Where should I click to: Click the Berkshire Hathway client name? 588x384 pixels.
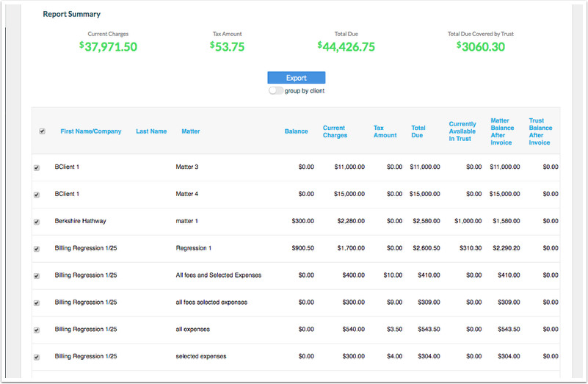point(80,221)
